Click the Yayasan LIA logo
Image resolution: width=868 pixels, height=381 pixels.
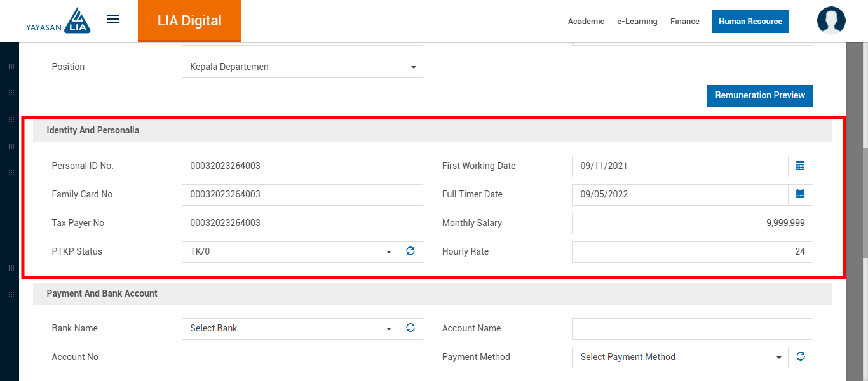pyautogui.click(x=58, y=21)
